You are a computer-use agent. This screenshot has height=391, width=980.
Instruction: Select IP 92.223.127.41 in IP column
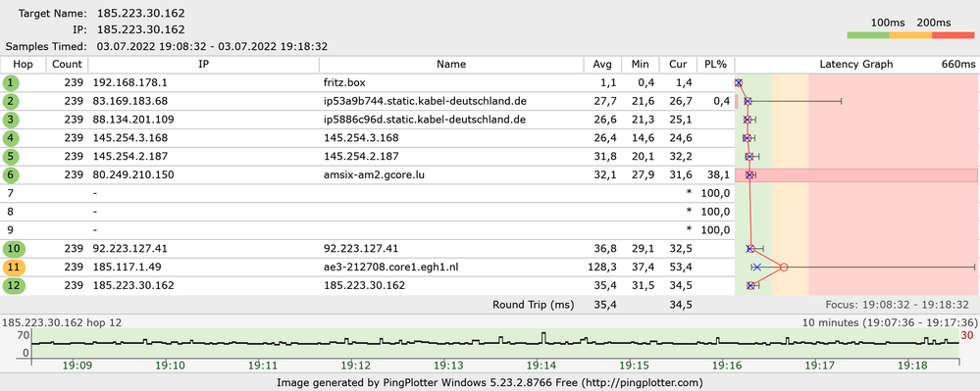130,249
